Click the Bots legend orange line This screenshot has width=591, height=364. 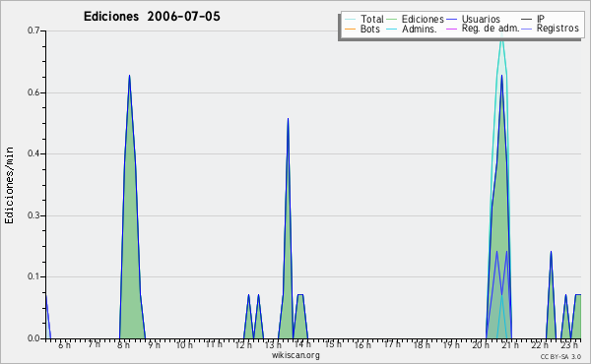coord(350,29)
